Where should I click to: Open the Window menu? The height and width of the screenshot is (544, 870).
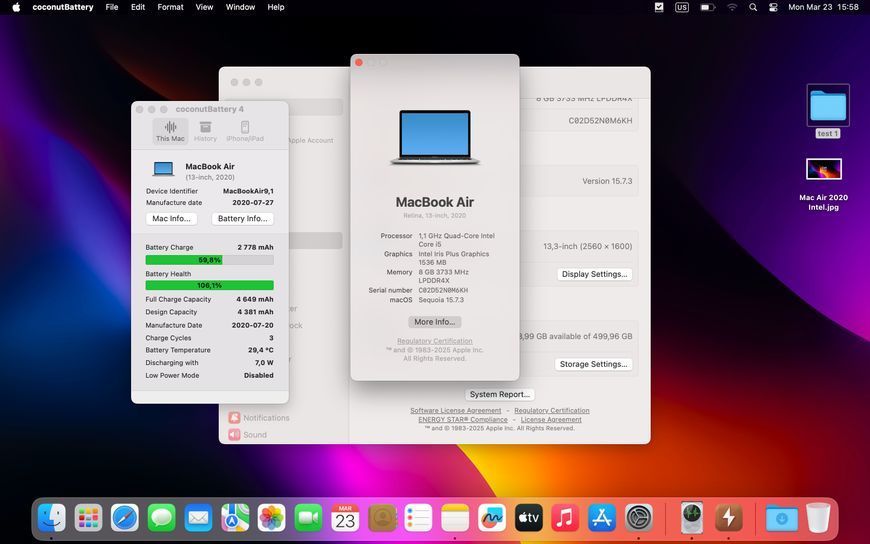coord(240,7)
